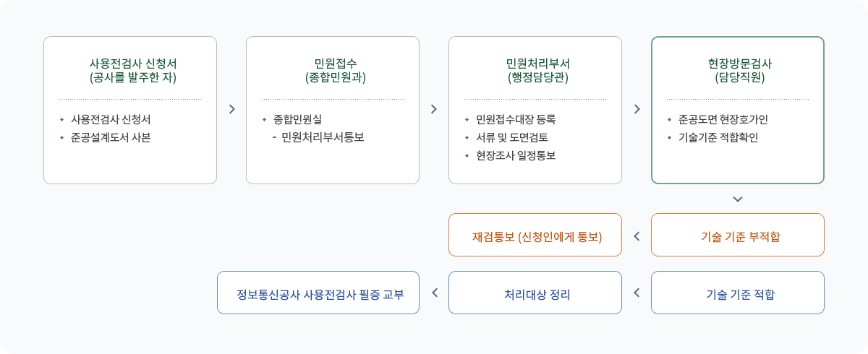Viewport: 868px width, 354px height.
Task: Click left arrow between 기술 기준 적합 and 처리대상 정리
Action: pos(637,293)
